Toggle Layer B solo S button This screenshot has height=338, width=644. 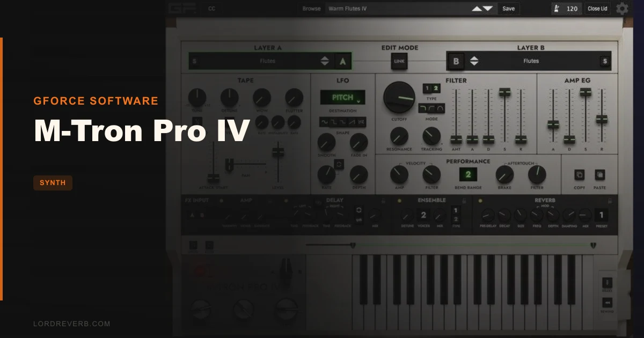[605, 61]
